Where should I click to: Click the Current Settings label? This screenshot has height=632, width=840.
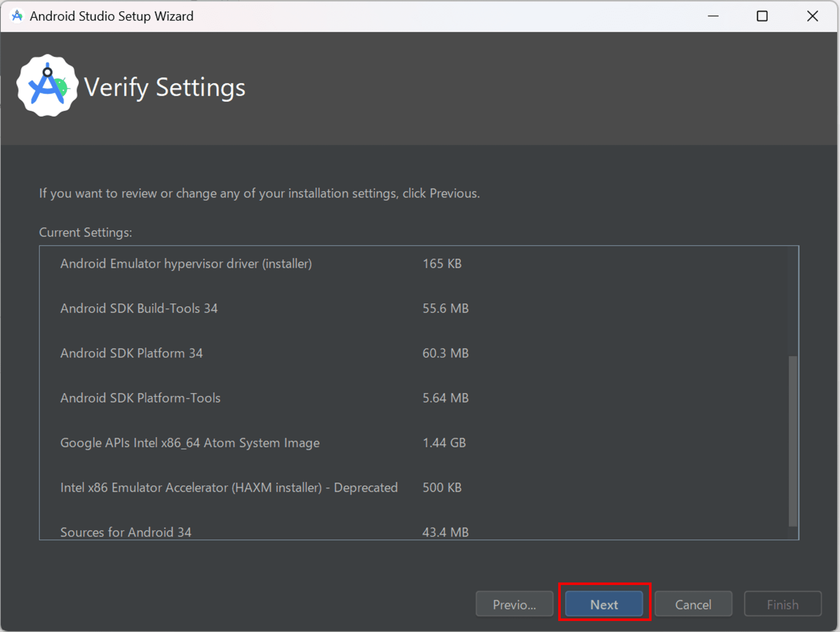pos(85,232)
